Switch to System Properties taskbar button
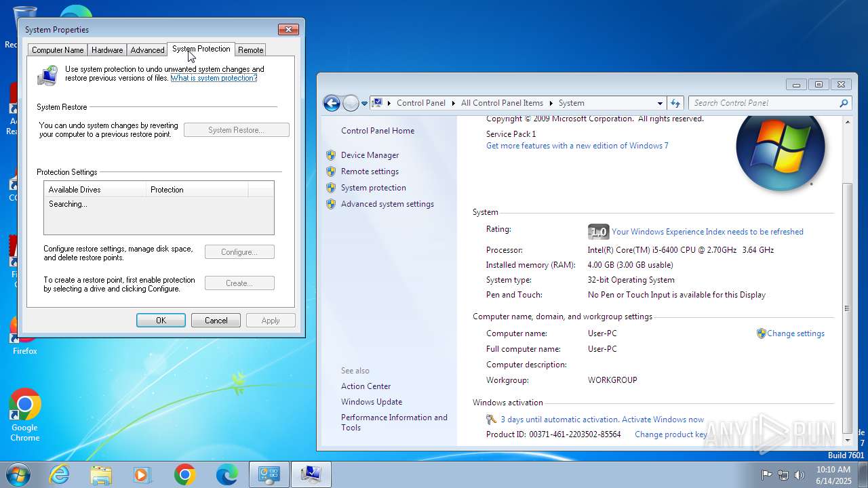 point(311,474)
